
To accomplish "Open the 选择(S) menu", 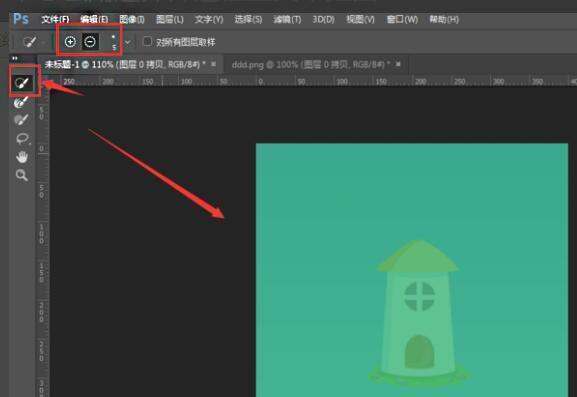I will point(248,19).
